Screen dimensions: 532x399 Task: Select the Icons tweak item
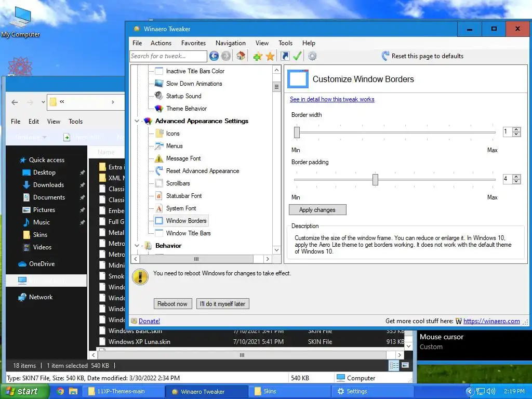click(172, 134)
